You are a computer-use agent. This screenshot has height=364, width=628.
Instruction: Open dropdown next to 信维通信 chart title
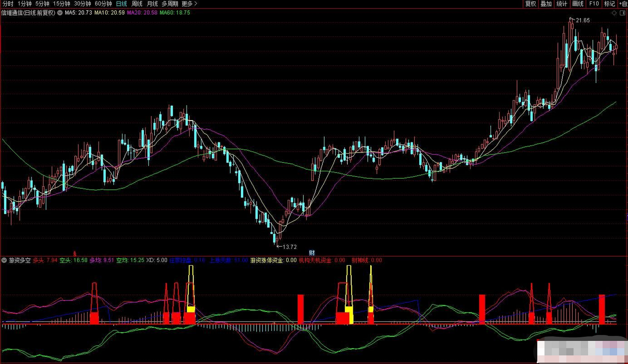[60, 13]
